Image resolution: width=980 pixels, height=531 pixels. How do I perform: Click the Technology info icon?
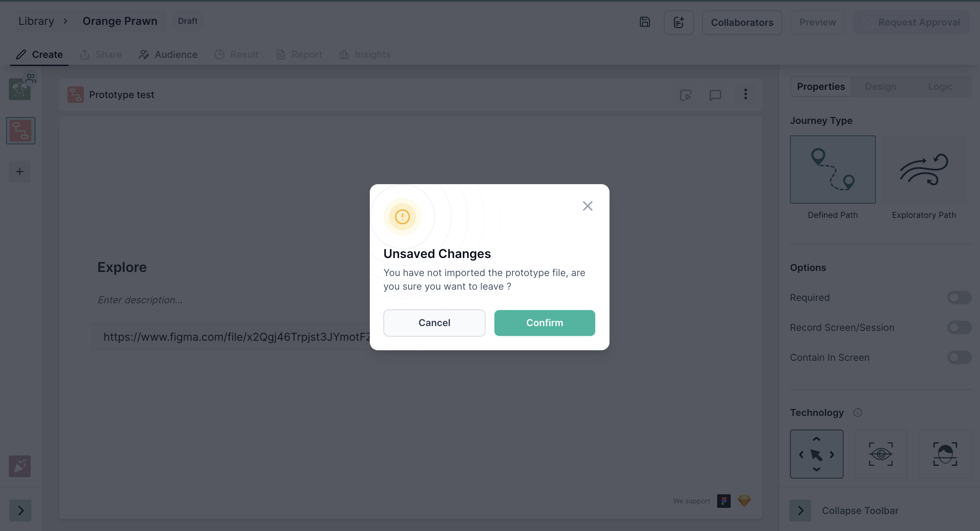coord(857,412)
